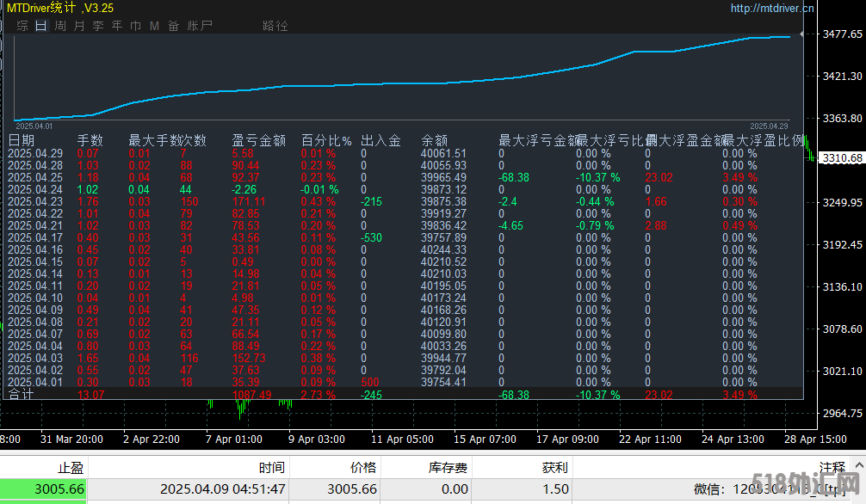The height and width of the screenshot is (504, 866).
Task: Click the 日期 column header
Action: click(22, 140)
